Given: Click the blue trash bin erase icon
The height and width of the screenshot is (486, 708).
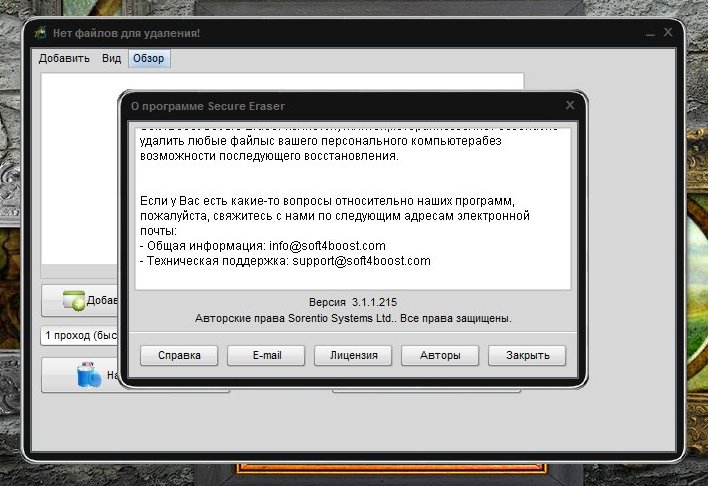Looking at the screenshot, I should tap(88, 374).
